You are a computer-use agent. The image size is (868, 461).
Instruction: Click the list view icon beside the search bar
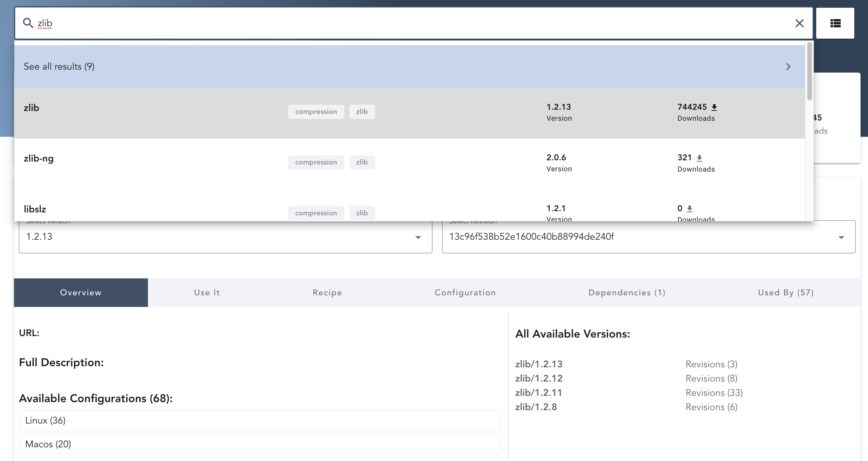click(x=835, y=23)
